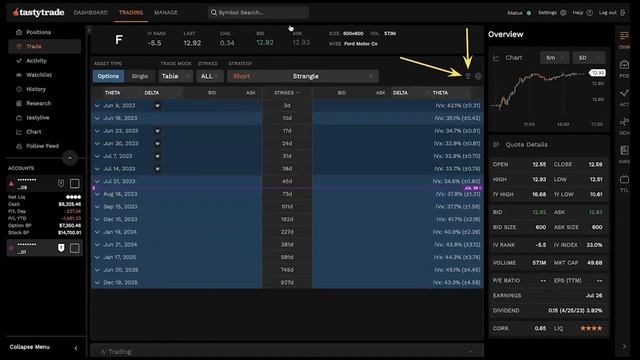Open the Follow Feed

click(x=44, y=146)
